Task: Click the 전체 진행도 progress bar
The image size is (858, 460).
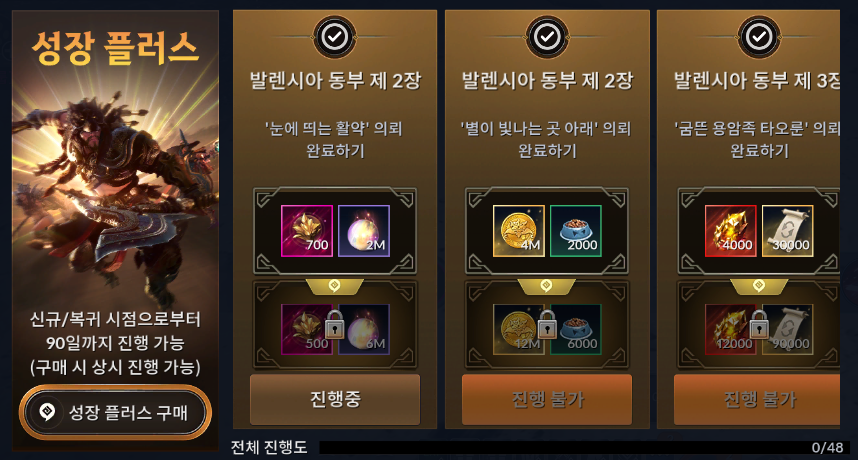Action: pyautogui.click(x=583, y=447)
